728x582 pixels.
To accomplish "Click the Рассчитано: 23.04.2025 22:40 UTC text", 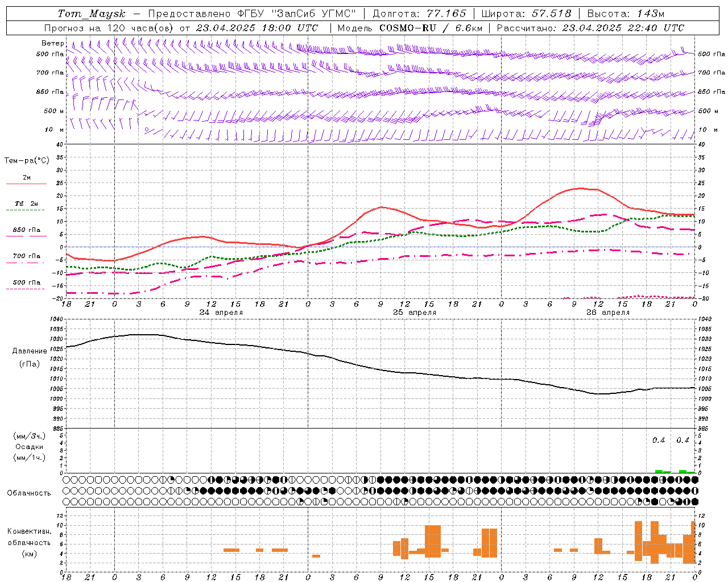I will click(x=590, y=28).
